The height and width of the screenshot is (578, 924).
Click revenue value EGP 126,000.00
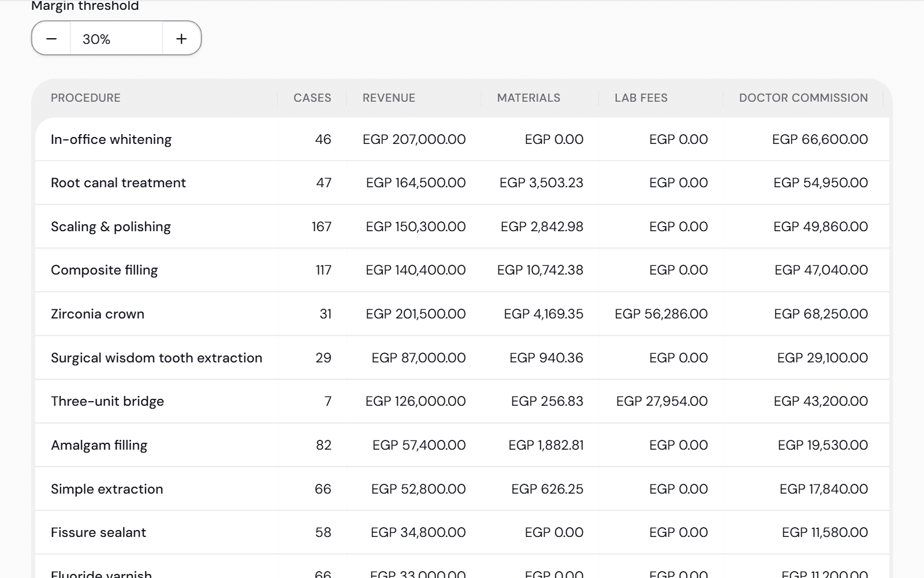click(416, 401)
